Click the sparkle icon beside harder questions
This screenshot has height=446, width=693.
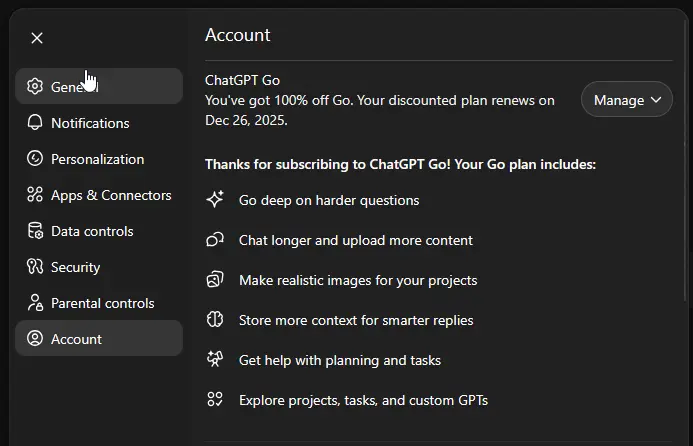215,199
